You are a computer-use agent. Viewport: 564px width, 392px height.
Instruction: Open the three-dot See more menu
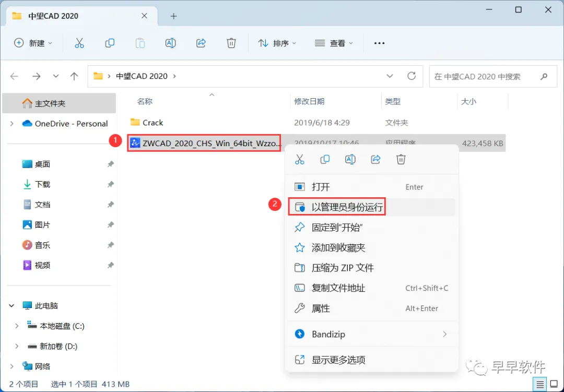point(379,43)
